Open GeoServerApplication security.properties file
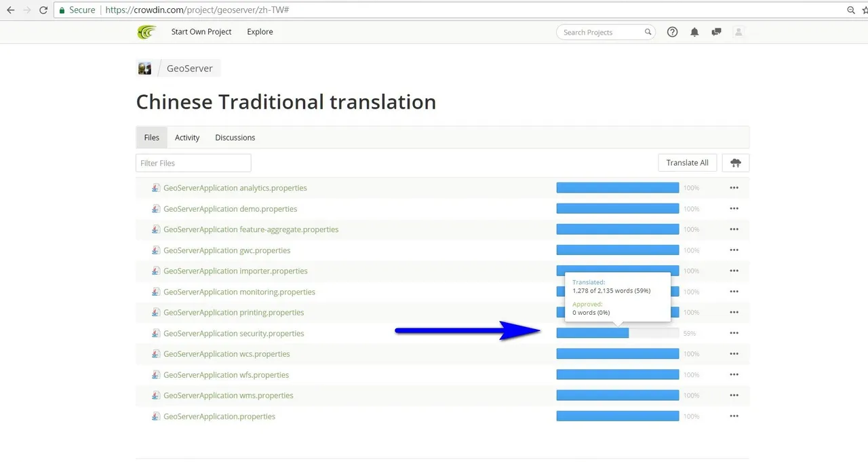Image resolution: width=868 pixels, height=462 pixels. [234, 333]
